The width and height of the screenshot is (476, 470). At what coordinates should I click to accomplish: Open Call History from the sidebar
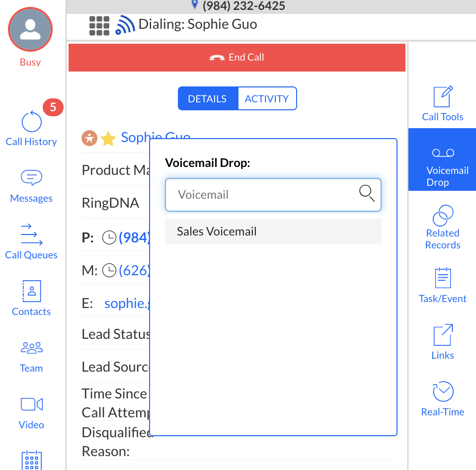coord(31,129)
